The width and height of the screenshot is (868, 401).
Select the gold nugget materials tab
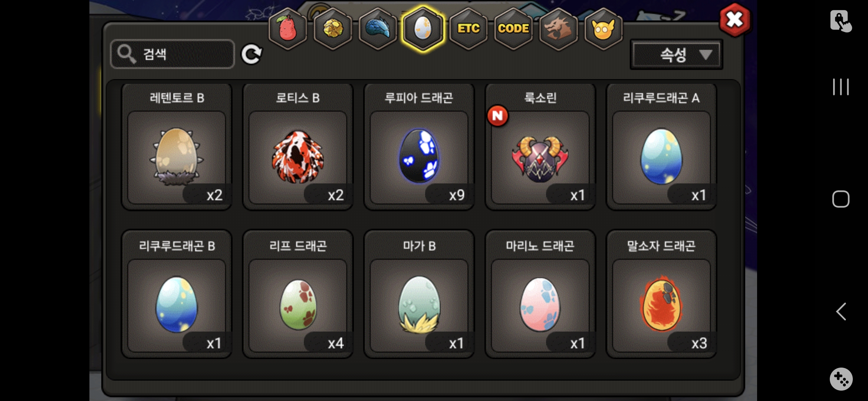click(333, 29)
